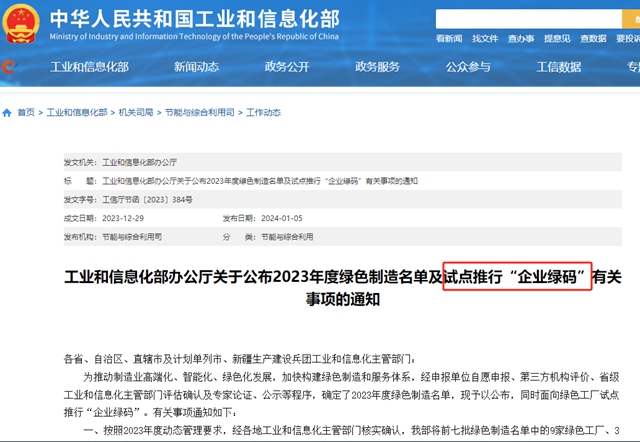Go to 节能与综合利用司 breadcrumb link
Screen dimensions: 640x442
200,113
